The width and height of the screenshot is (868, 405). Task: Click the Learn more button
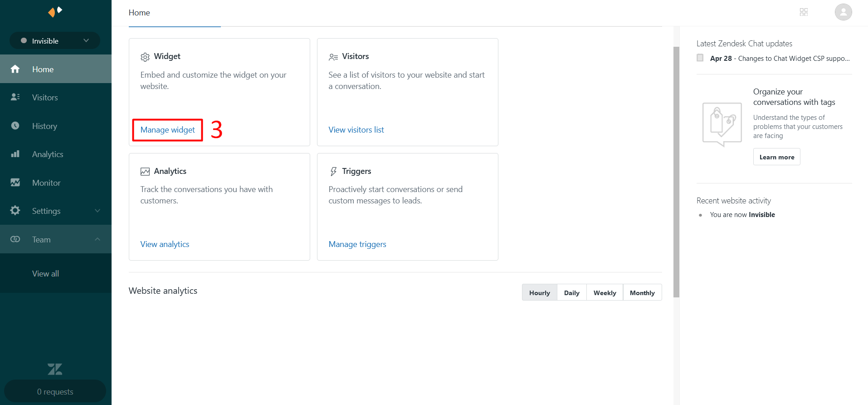(776, 157)
